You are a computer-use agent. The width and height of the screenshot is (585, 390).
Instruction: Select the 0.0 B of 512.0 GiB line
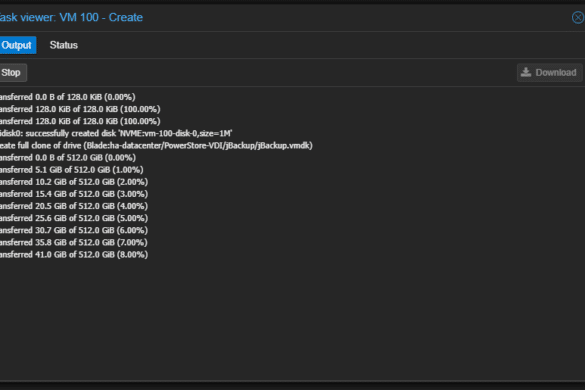tap(68, 157)
